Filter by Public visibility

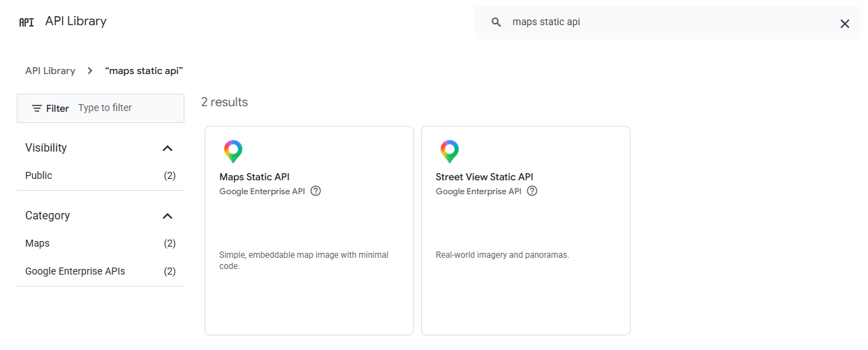(101, 175)
